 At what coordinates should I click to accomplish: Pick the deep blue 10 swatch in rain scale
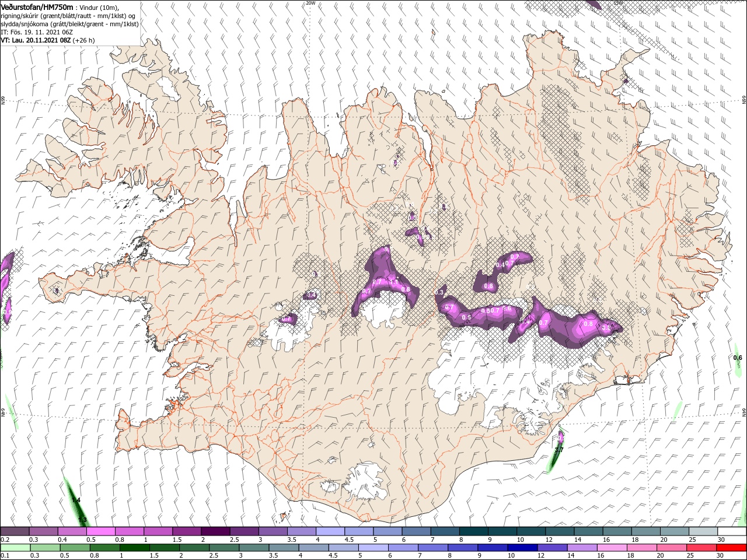pos(522,548)
